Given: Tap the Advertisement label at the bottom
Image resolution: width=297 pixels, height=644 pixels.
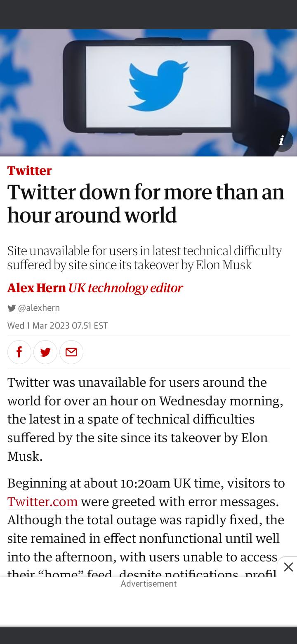Looking at the screenshot, I should point(149,583).
